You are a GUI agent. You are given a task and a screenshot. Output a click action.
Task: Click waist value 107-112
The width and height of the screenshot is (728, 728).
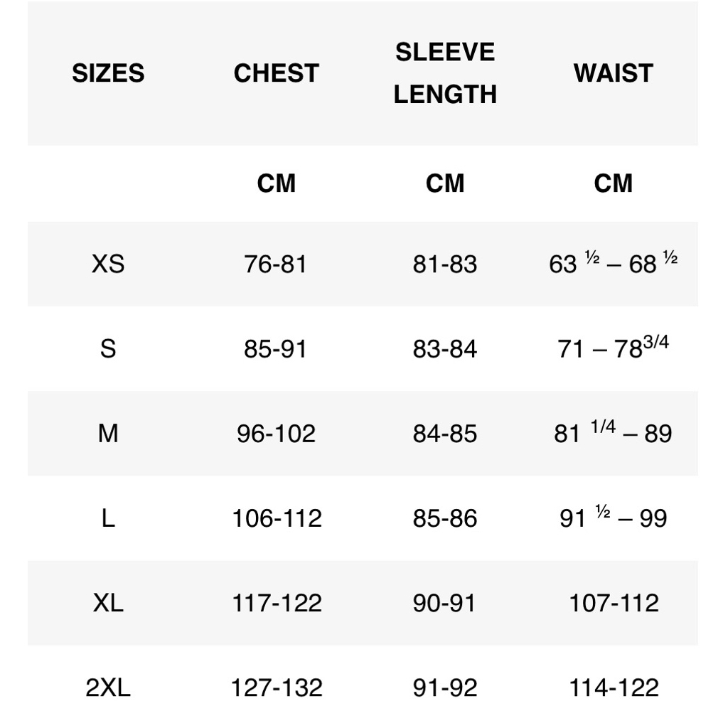[614, 603]
